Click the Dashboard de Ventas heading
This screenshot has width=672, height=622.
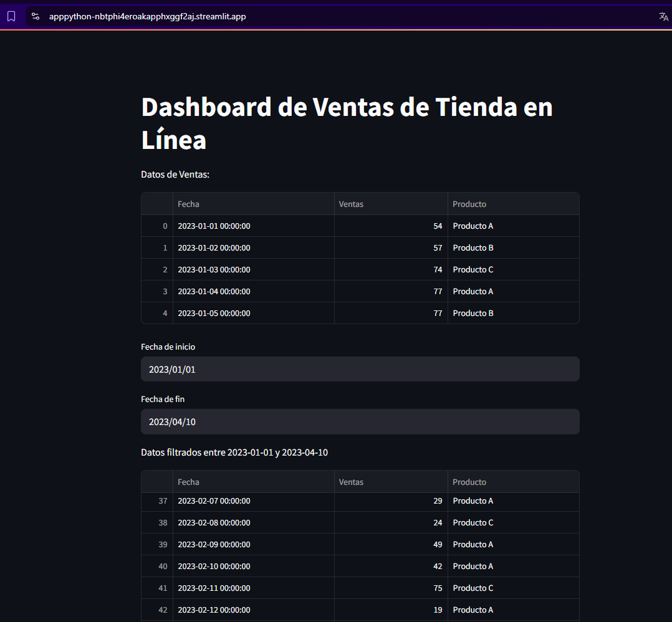[x=347, y=123]
